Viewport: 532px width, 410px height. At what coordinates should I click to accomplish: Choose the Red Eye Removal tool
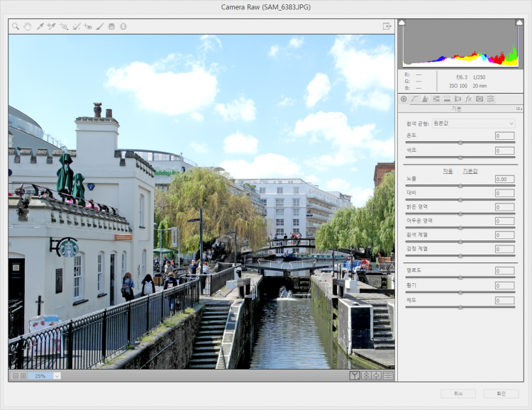tap(88, 26)
